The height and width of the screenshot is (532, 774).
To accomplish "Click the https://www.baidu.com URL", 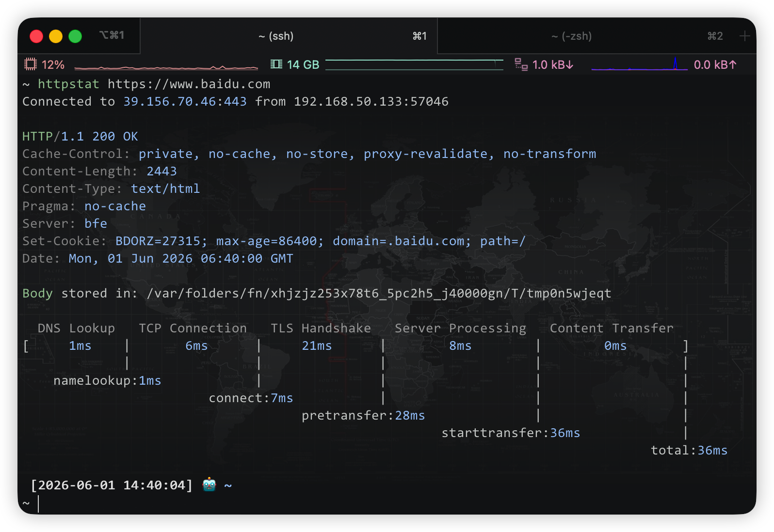I will tap(189, 84).
